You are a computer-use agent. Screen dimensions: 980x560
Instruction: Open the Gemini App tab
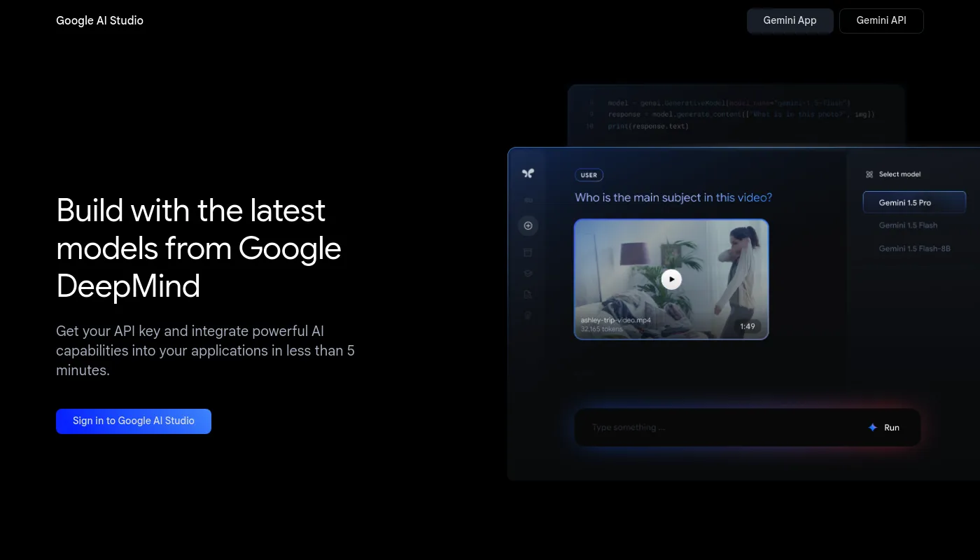790,20
